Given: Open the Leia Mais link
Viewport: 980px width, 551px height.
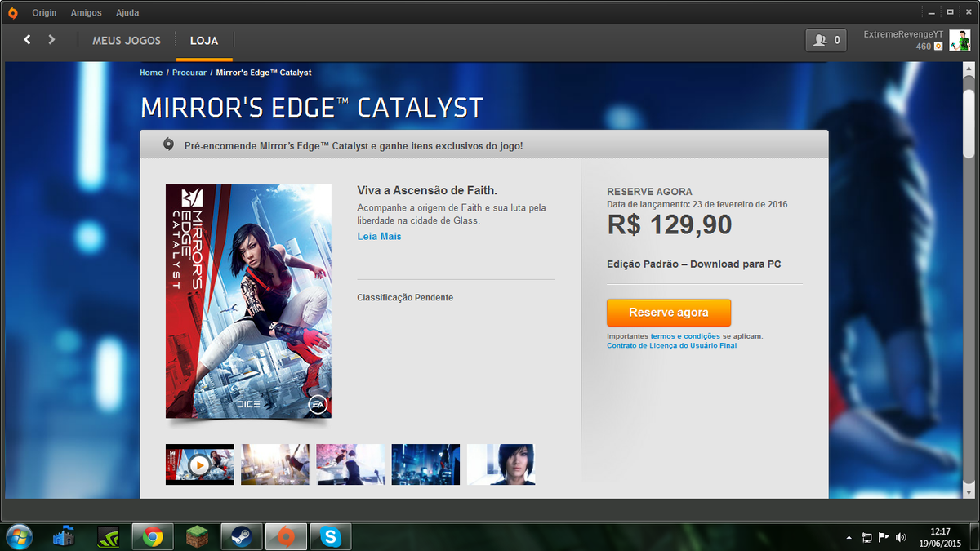Looking at the screenshot, I should click(379, 237).
